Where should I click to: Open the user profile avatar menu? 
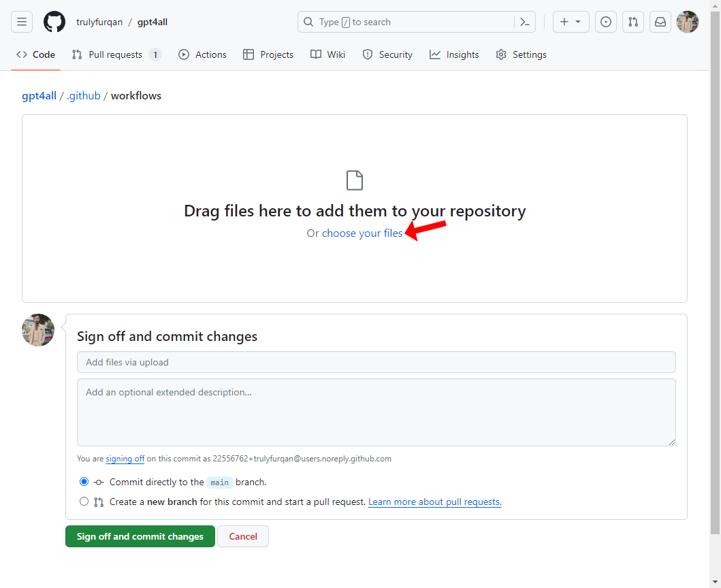(x=688, y=22)
